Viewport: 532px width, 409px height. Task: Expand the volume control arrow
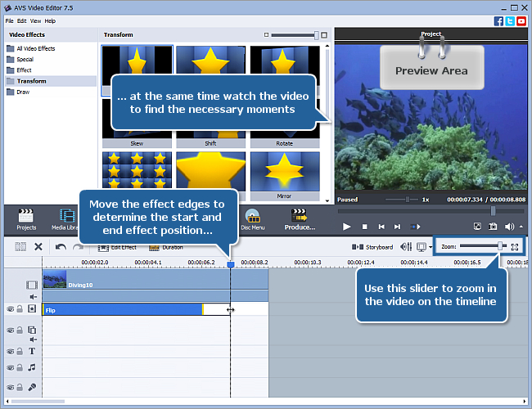pyautogui.click(x=521, y=227)
